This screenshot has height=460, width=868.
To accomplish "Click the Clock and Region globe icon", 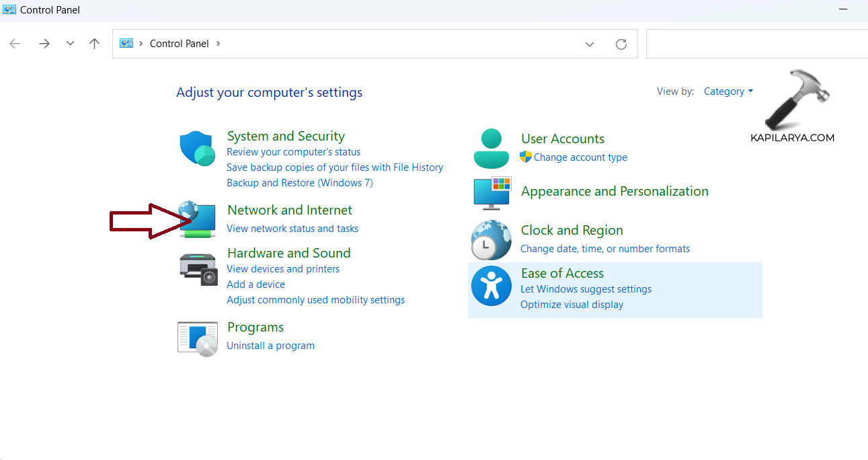I will tap(491, 240).
